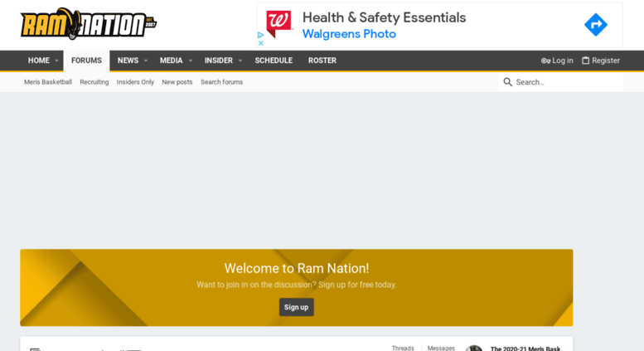Click the Walgreens W logo in ad
This screenshot has height=351, width=644.
(278, 24)
